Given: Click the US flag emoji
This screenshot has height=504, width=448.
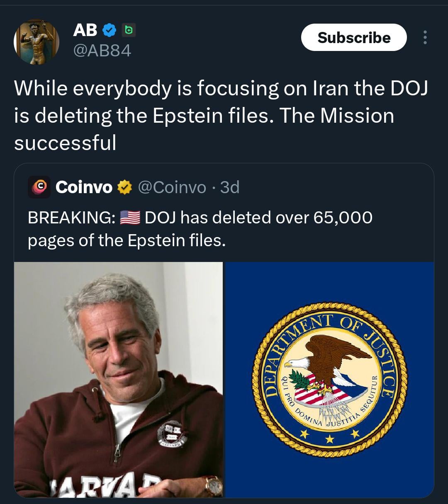Looking at the screenshot, I should coord(130,217).
